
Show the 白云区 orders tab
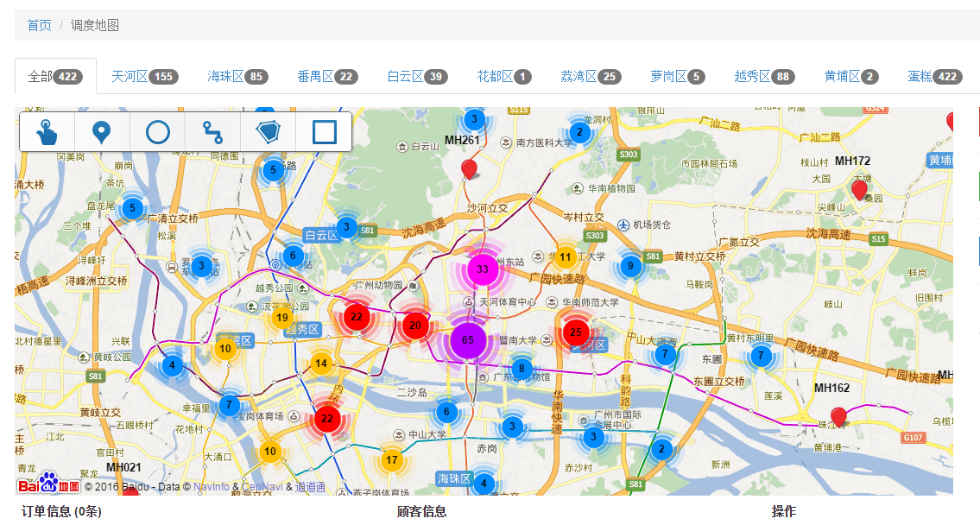417,77
